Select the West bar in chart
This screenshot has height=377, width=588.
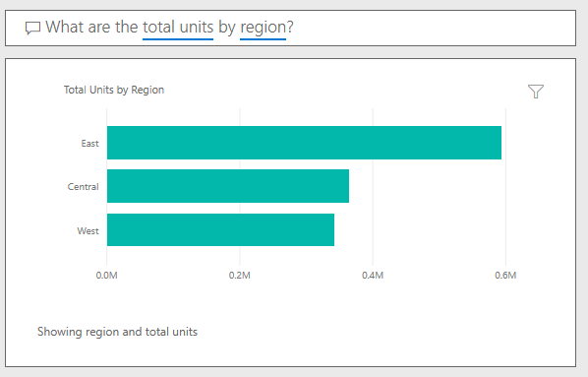(220, 229)
